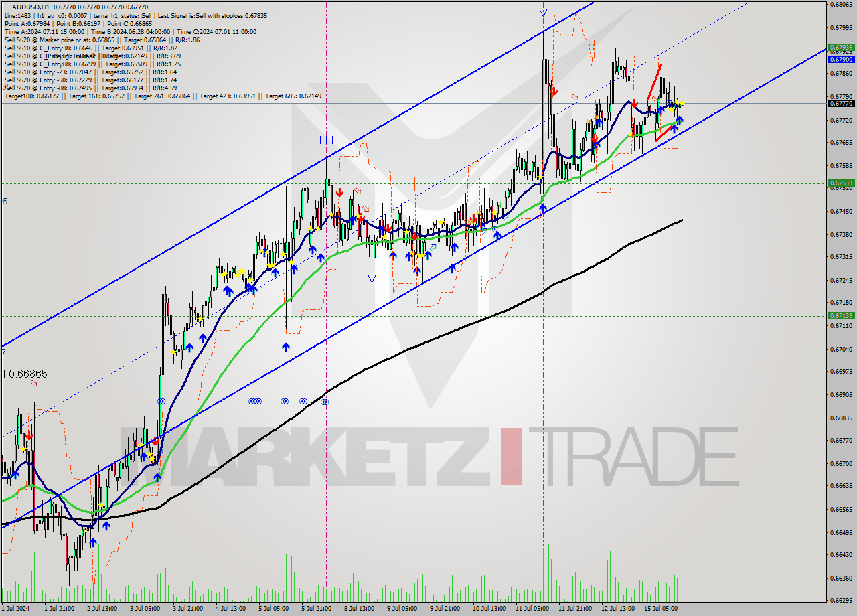The image size is (857, 616).
Task: Click the 0.66975 price axis value
Action: tap(841, 372)
